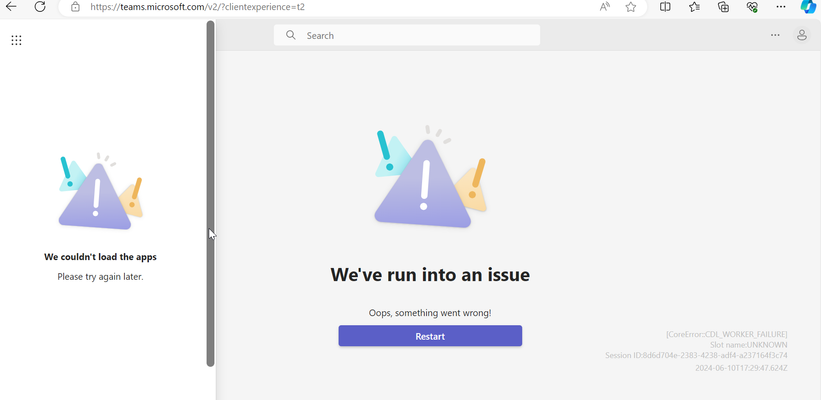Select the CoreError::CDL_WORKER_FAILURE text
Viewport: 821px width, 400px height.
[x=726, y=334]
